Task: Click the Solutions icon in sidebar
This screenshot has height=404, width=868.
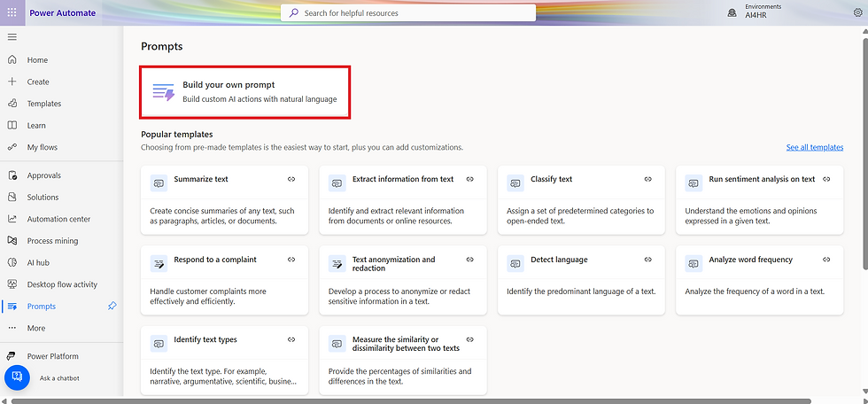Action: (12, 197)
